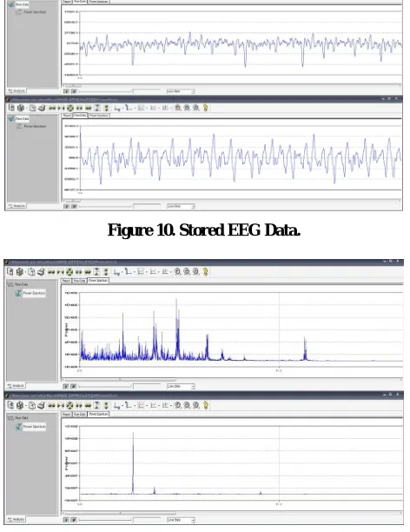Click the horizontal slider under the multi-peak spectrum plot
The height and width of the screenshot is (532, 410).
coord(105,387)
